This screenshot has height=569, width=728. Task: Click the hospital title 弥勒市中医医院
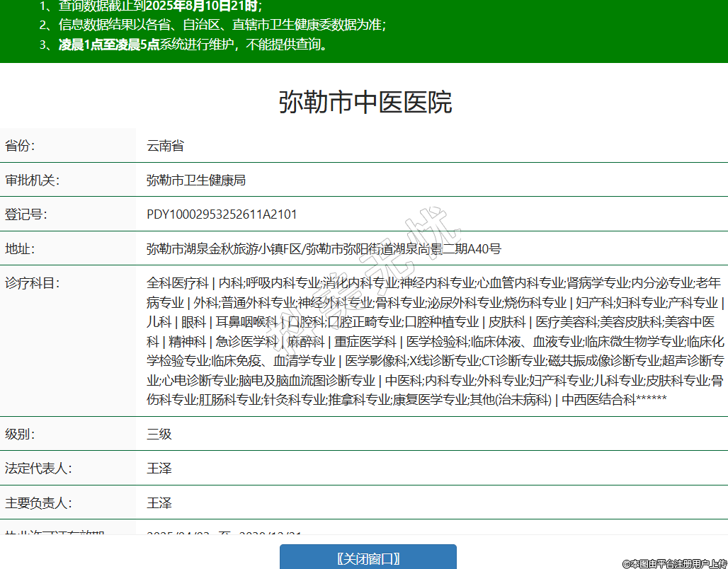pos(365,103)
